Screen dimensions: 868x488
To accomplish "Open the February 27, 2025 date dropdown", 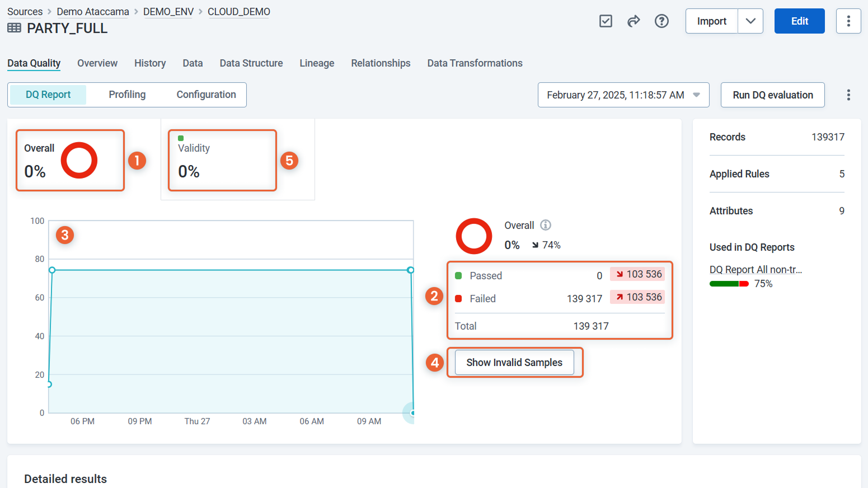I will tap(623, 95).
